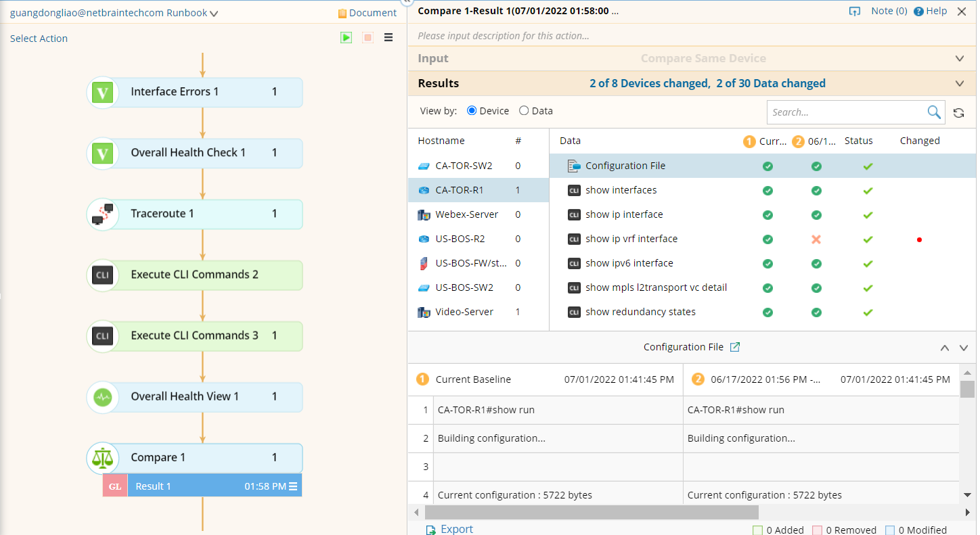The image size is (980, 535).
Task: Click the Traceroute 1 node icon
Action: click(x=103, y=214)
